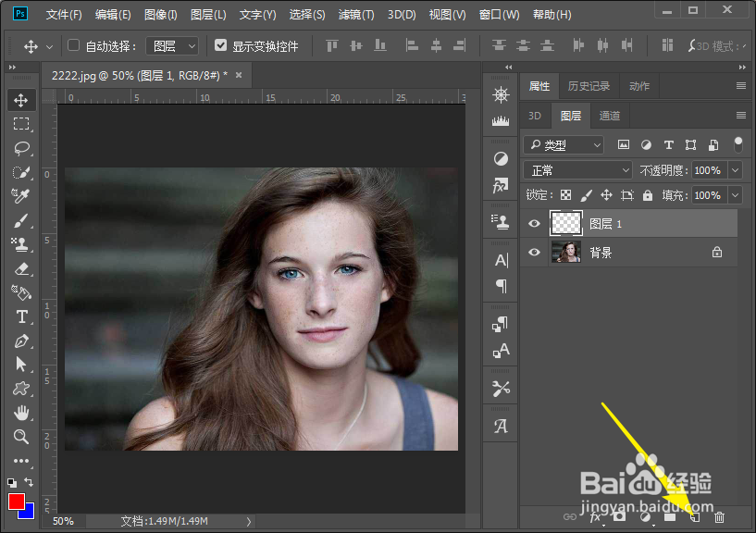The image size is (756, 533).
Task: Open the 正常 blend mode dropdown
Action: pos(577,170)
